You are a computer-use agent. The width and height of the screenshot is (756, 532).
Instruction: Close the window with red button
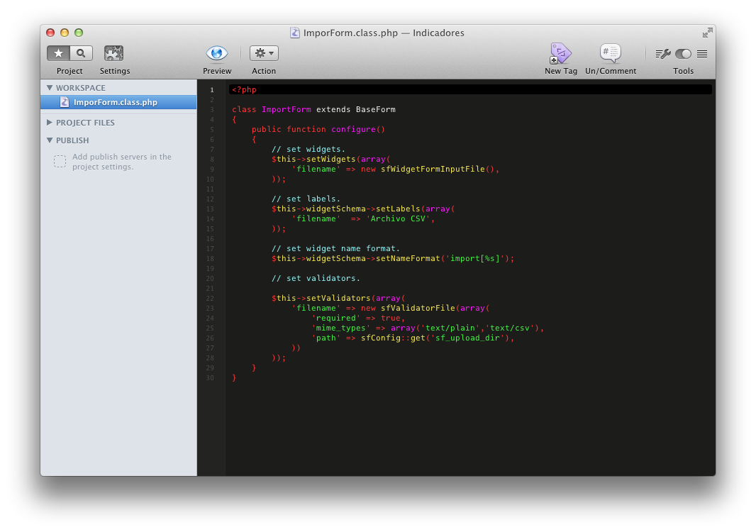pos(50,33)
